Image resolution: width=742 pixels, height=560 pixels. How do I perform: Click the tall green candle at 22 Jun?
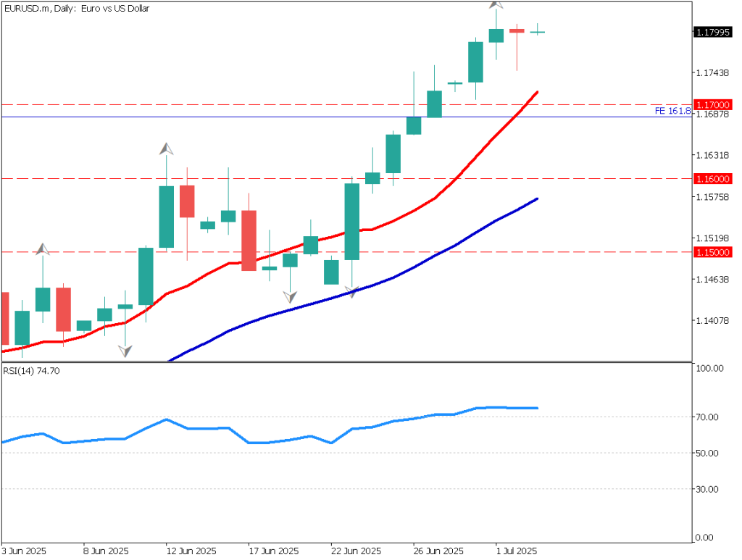coord(352,221)
